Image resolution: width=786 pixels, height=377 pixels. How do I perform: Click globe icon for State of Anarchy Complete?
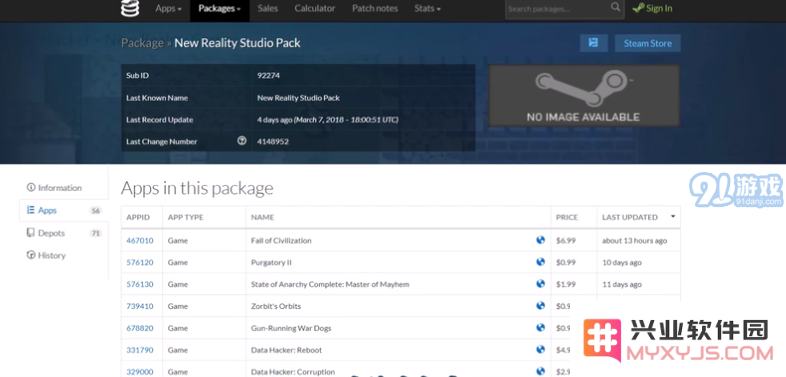coord(540,284)
